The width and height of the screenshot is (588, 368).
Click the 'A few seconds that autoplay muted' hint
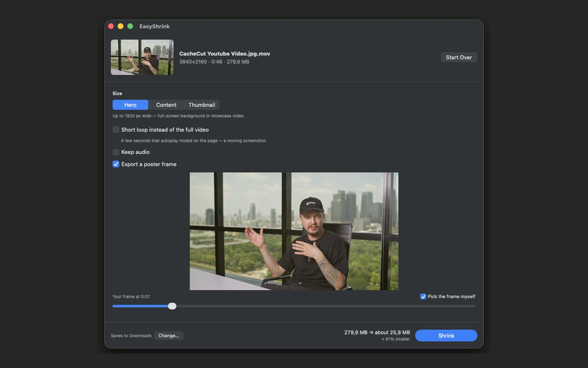click(194, 140)
